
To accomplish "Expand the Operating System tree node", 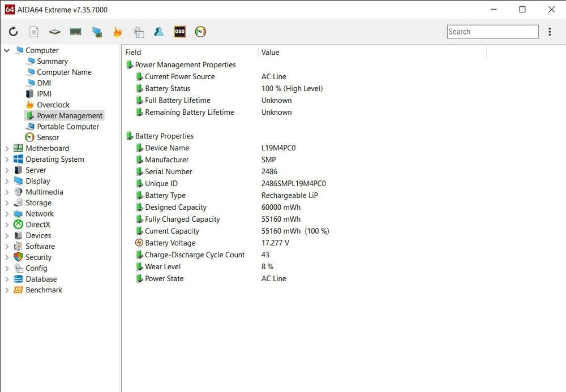I will [6, 159].
